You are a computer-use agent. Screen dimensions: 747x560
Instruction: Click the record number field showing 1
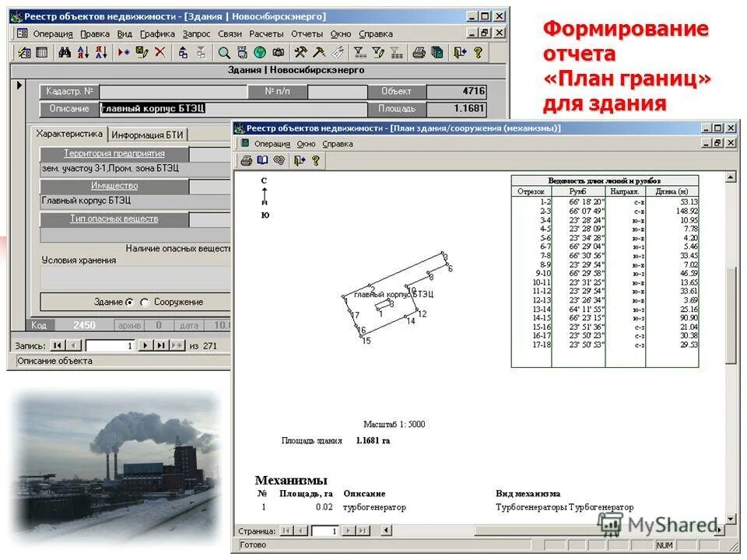(110, 345)
